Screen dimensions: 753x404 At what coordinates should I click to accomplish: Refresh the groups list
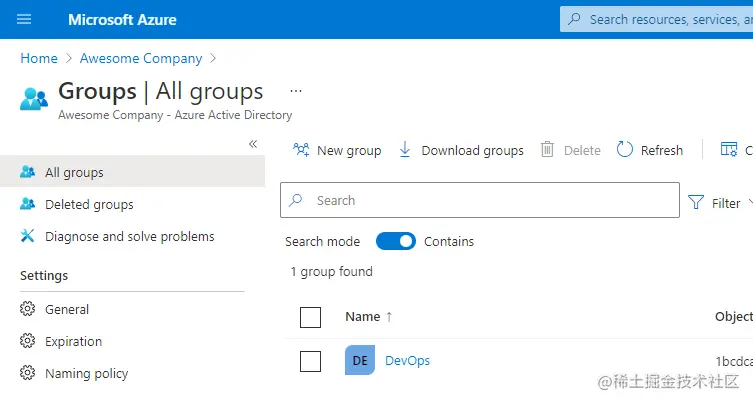650,150
